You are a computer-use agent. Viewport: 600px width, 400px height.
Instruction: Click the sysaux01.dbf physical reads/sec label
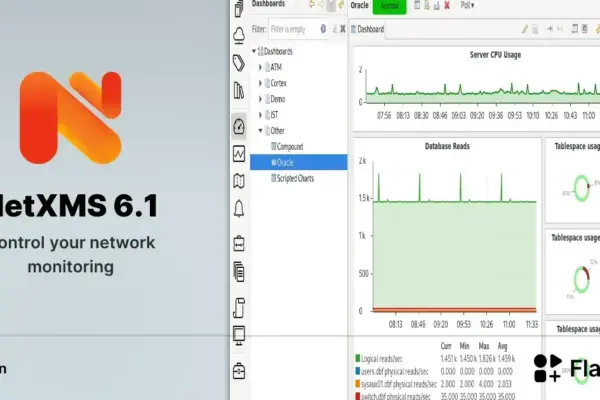coord(399,384)
